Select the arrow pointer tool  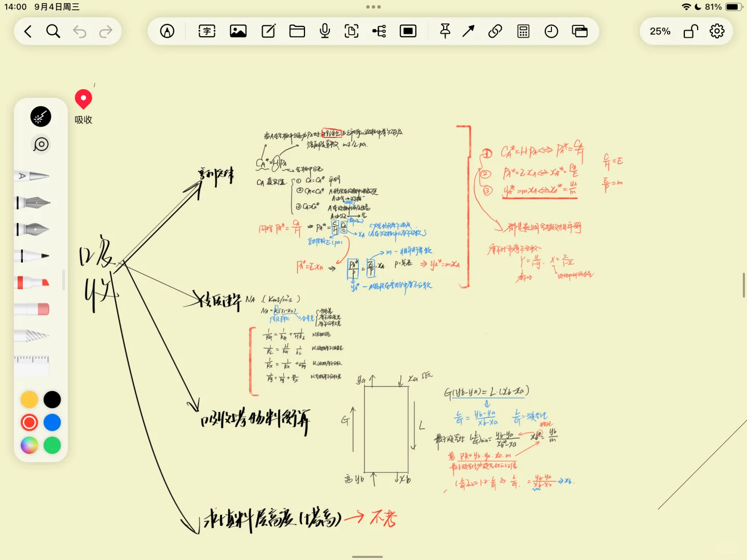(468, 32)
